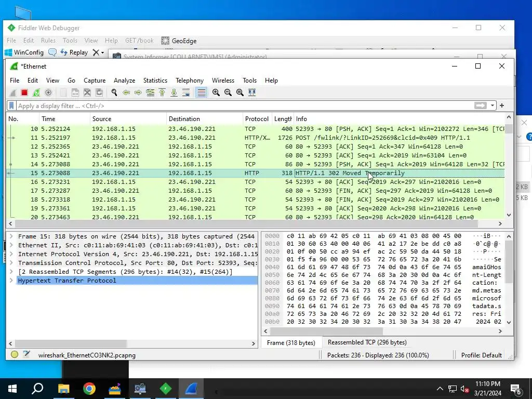The height and width of the screenshot is (399, 532).
Task: Open Wireshark File menu
Action: pos(15,81)
